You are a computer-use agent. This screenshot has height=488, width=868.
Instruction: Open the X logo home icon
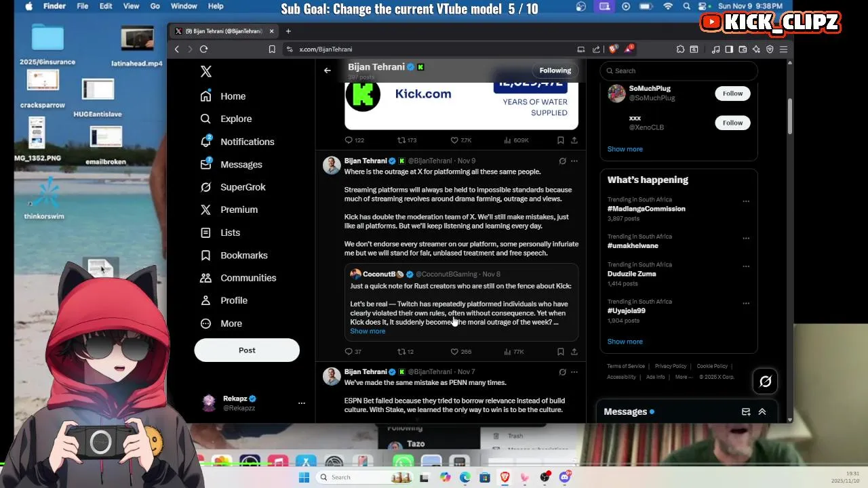click(x=206, y=71)
